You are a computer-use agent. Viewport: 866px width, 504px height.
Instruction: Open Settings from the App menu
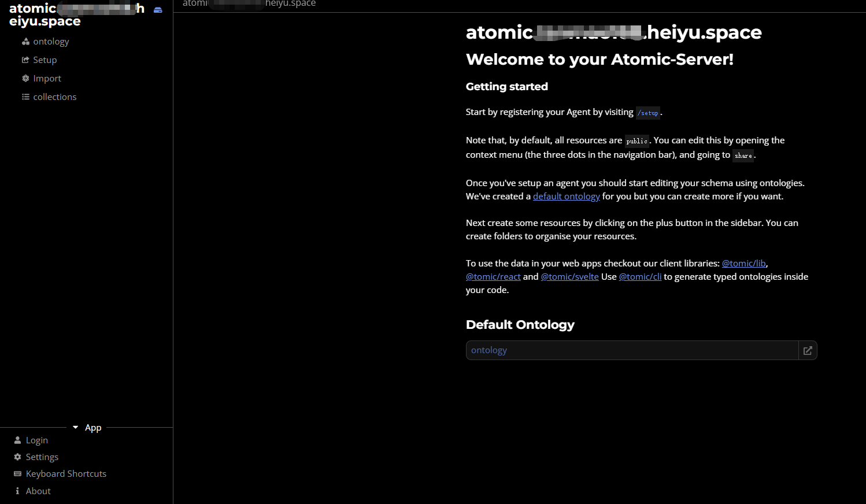42,457
